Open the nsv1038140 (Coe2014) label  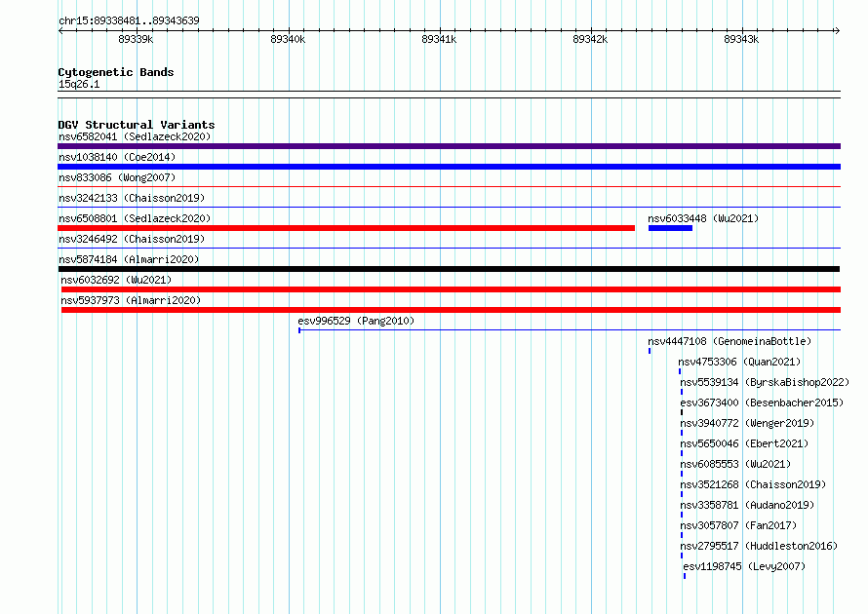(x=117, y=157)
